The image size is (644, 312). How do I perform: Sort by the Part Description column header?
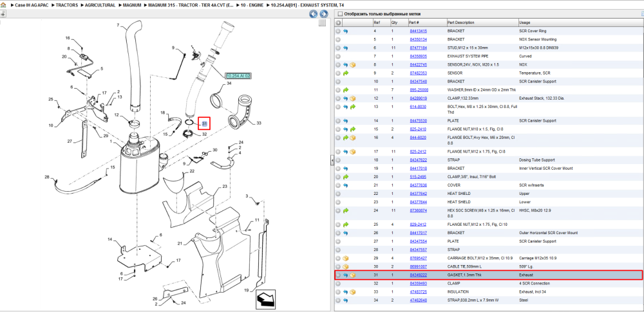(482, 23)
